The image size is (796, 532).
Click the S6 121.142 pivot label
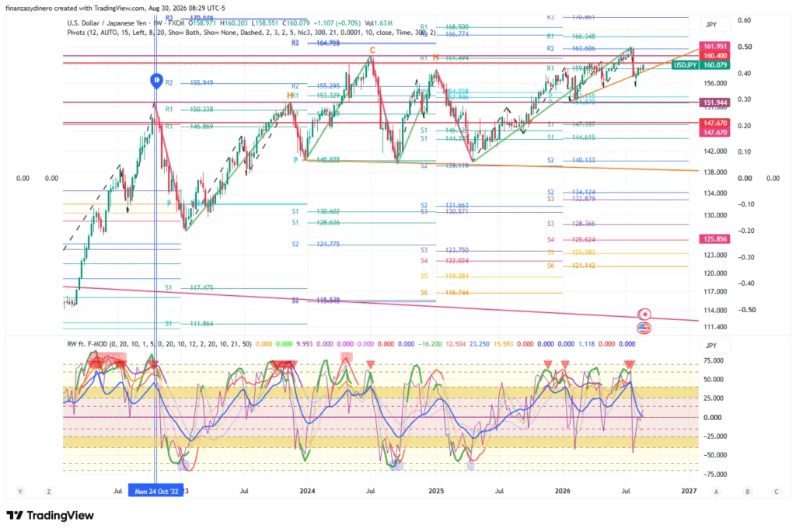[x=571, y=266]
